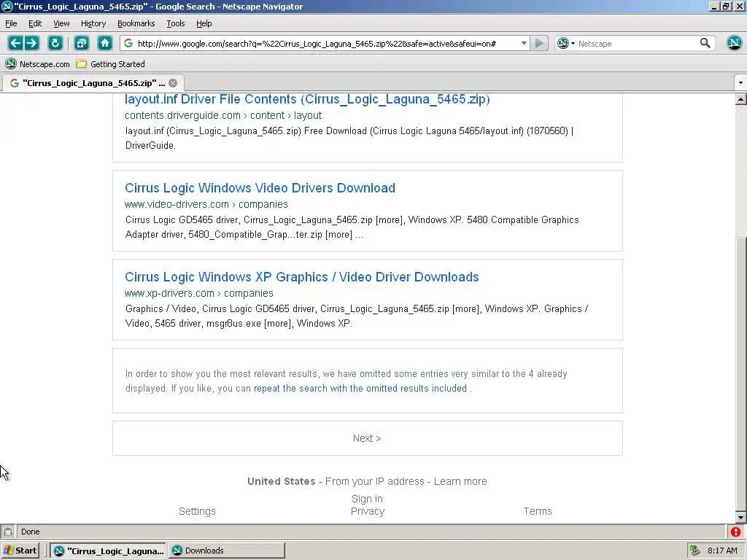Click the Learn more location link

tap(460, 481)
